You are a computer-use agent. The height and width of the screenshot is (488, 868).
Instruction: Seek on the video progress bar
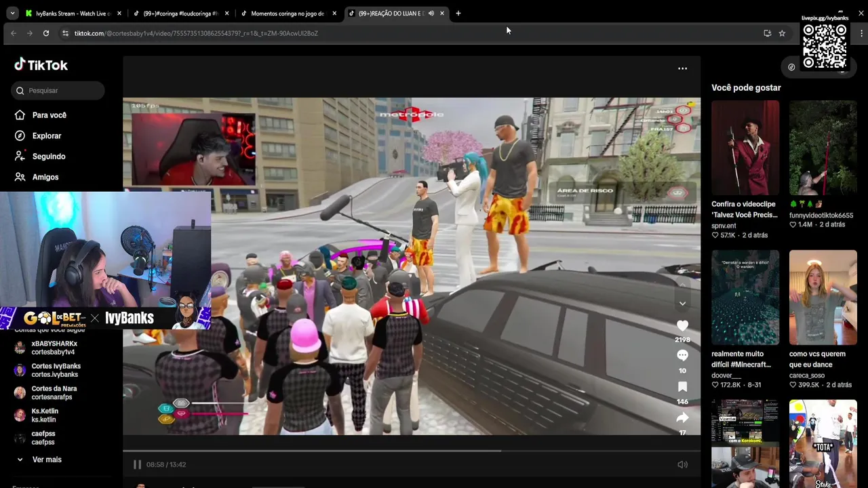coord(412,451)
